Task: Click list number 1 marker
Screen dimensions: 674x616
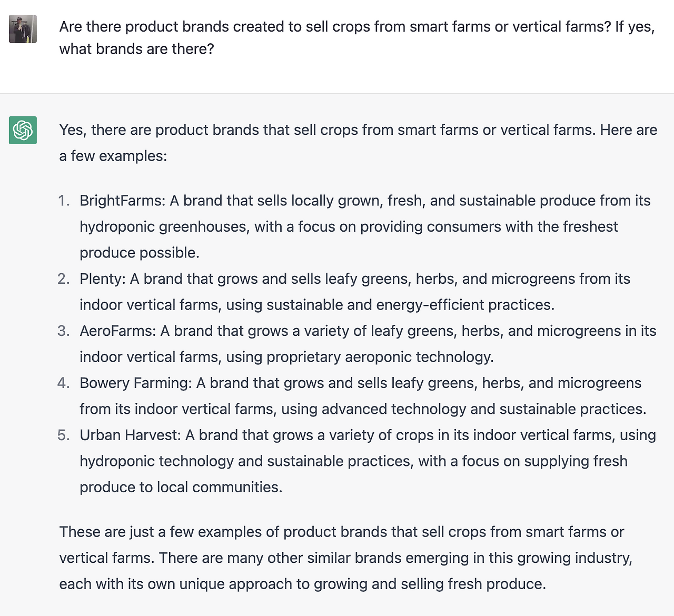Action: point(64,201)
